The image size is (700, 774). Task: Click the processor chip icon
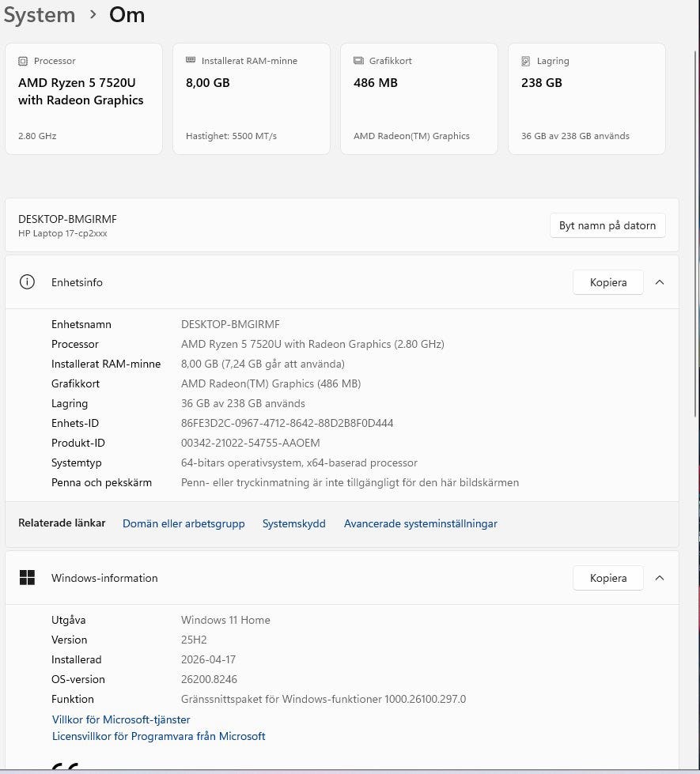(23, 61)
